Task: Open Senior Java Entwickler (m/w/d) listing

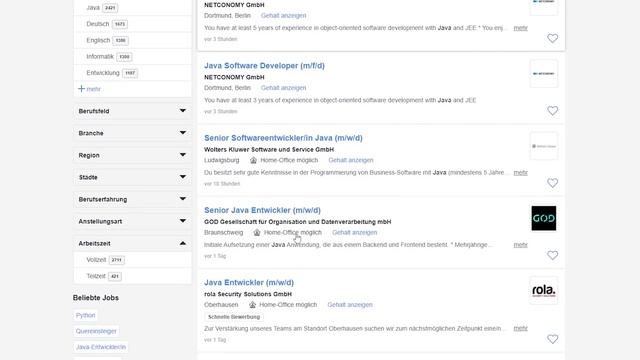Action: click(262, 210)
